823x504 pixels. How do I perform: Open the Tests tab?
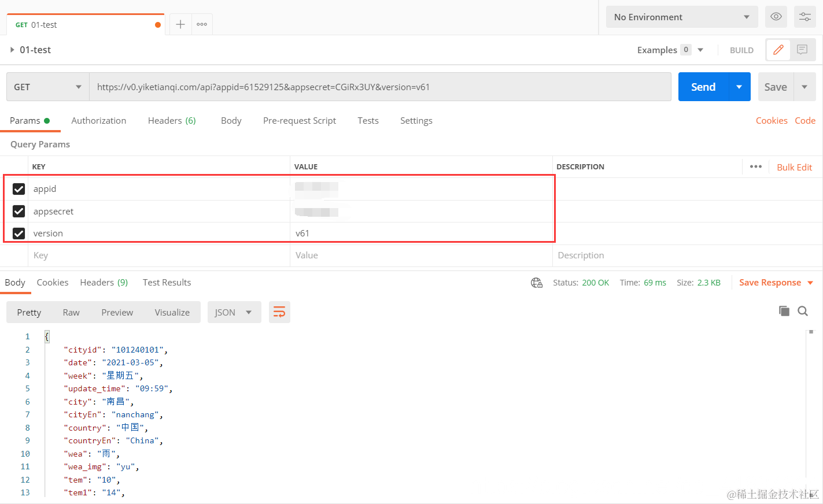(x=368, y=120)
